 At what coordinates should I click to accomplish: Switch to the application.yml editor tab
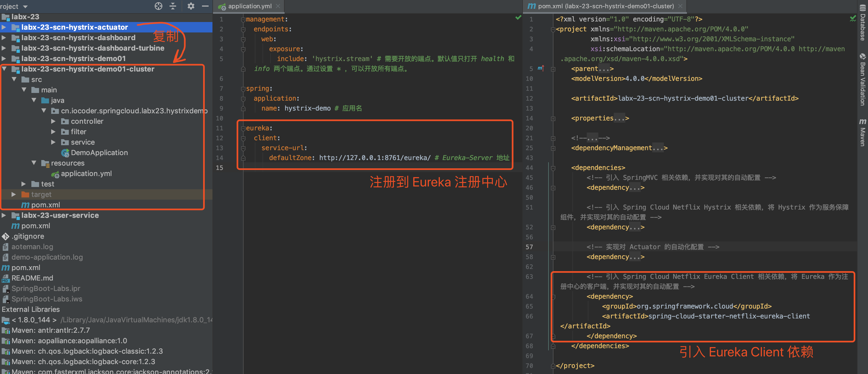[x=249, y=6]
